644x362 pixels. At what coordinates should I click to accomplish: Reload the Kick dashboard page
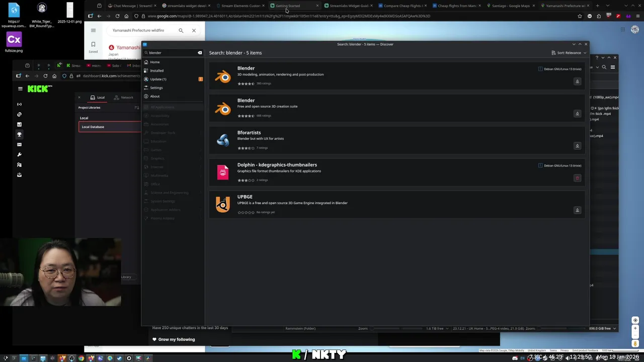[45, 76]
